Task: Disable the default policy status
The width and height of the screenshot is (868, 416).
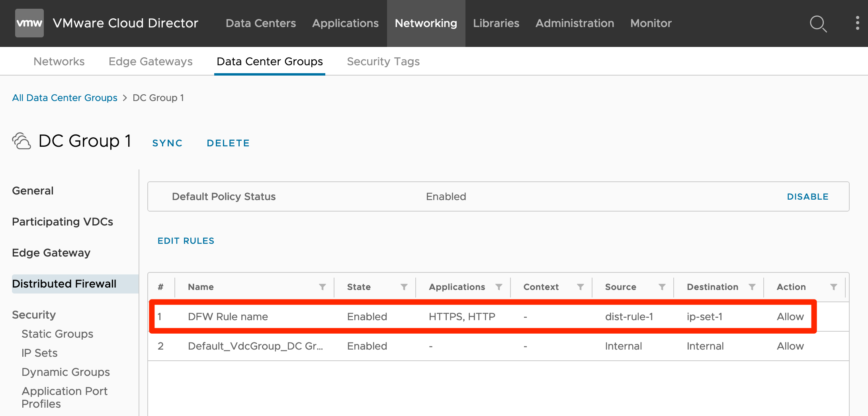Action: pos(807,196)
